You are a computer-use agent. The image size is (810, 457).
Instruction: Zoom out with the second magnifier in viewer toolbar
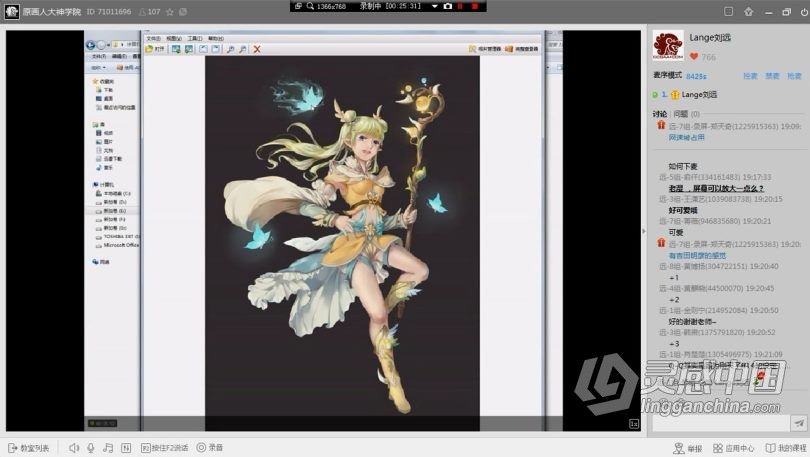(243, 49)
